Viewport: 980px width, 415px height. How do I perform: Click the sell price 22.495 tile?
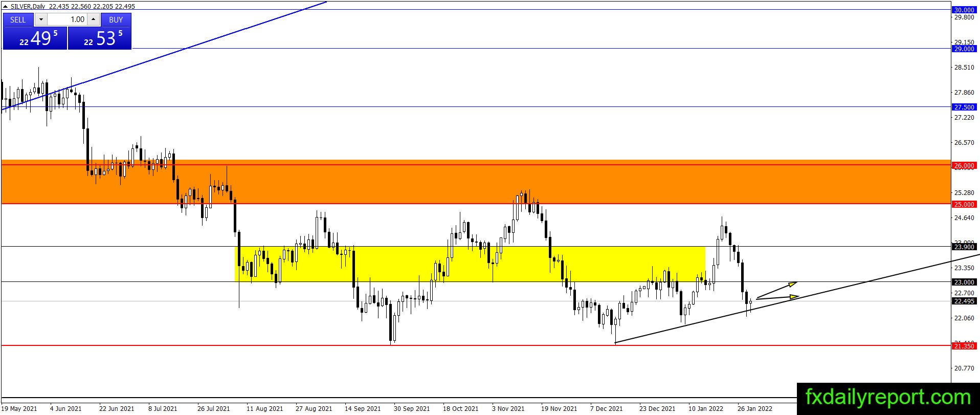35,38
